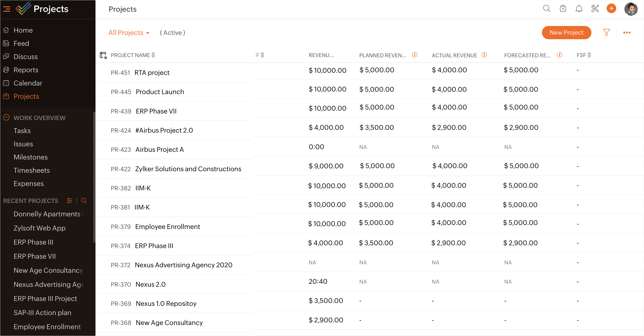The image size is (644, 336).
Task: Open the global search icon
Action: 547,9
